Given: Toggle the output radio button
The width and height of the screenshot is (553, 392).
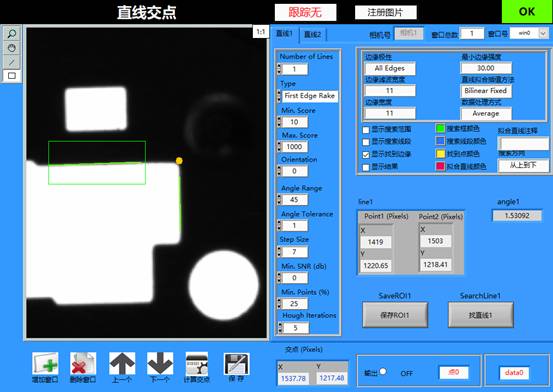Looking at the screenshot, I should pos(383,372).
